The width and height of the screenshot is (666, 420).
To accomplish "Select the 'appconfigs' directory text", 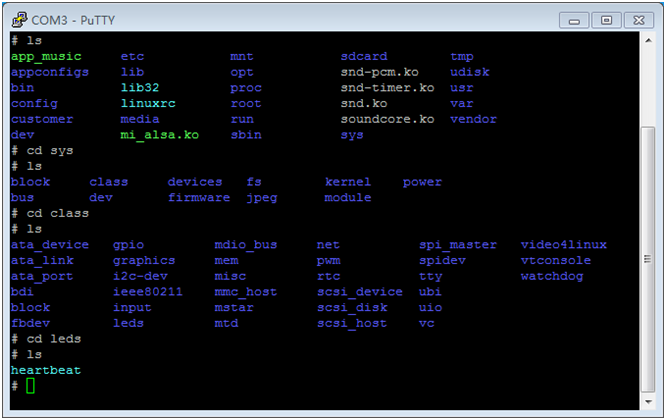I will point(50,72).
